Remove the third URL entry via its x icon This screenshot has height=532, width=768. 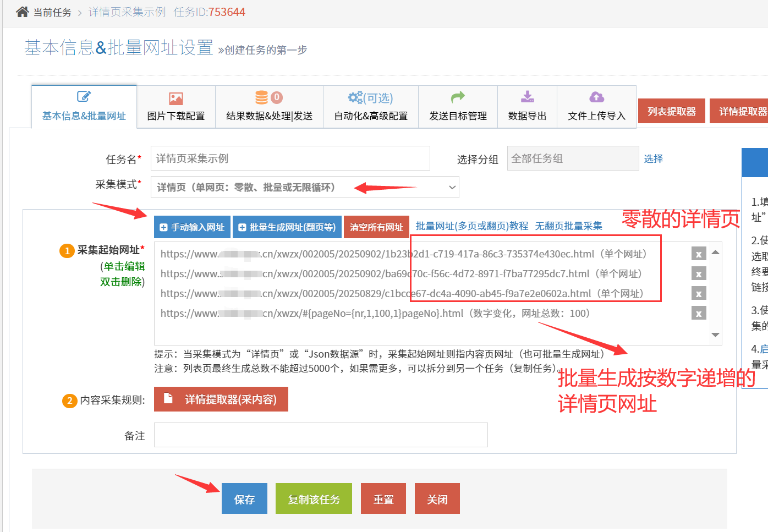point(698,294)
